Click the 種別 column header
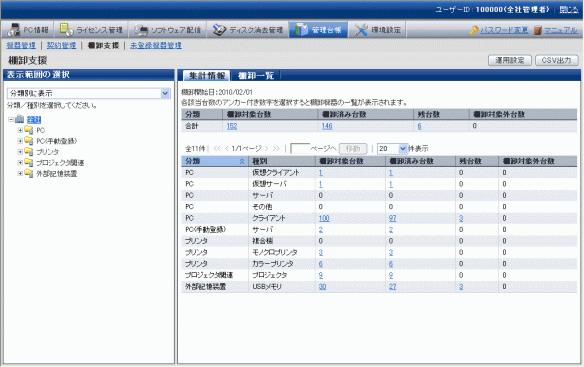584x367 pixels. (282, 161)
